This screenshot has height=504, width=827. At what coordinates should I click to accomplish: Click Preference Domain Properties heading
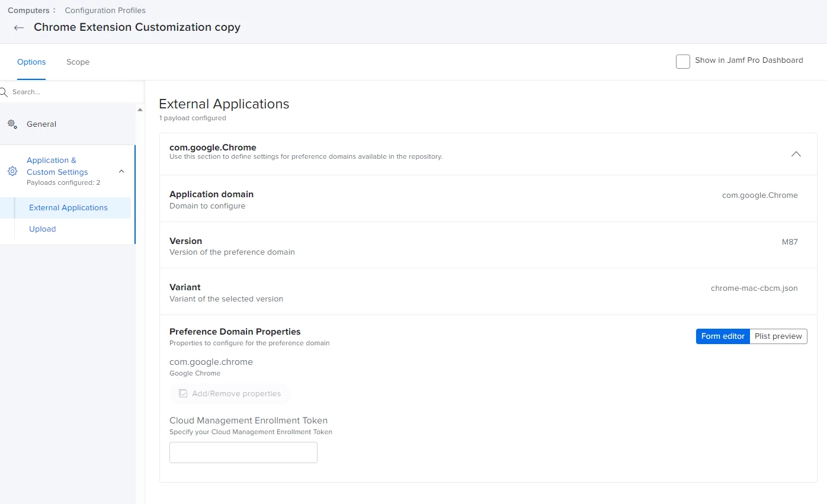(235, 332)
